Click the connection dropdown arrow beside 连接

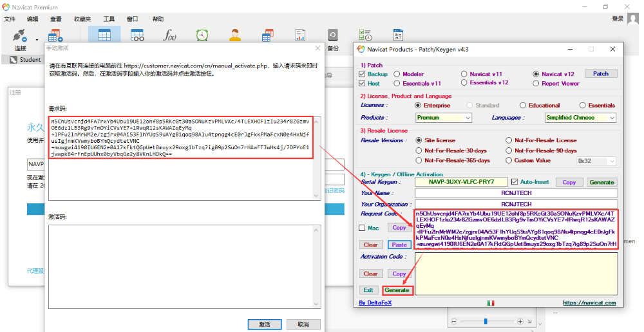pyautogui.click(x=37, y=40)
